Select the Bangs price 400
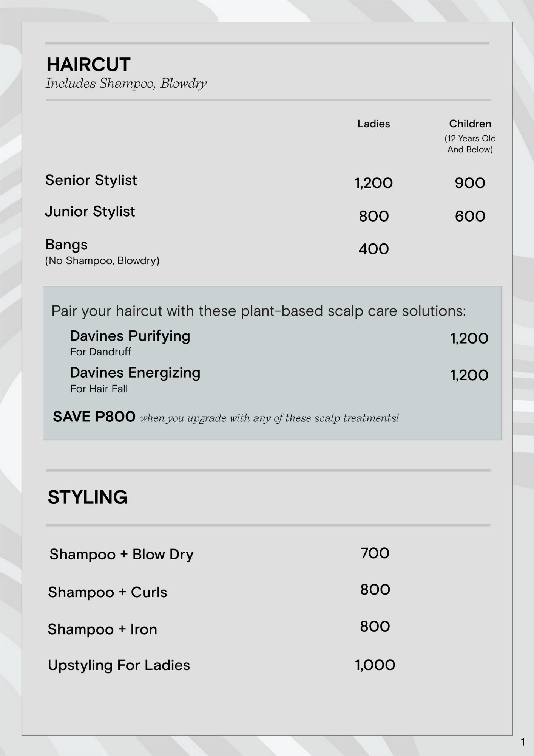534x756 pixels. tap(373, 249)
